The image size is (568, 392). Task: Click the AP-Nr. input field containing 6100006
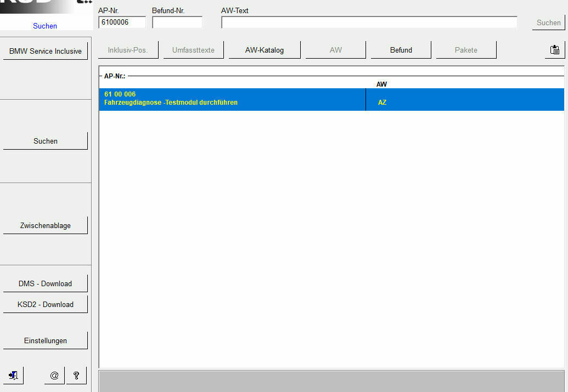pos(122,22)
